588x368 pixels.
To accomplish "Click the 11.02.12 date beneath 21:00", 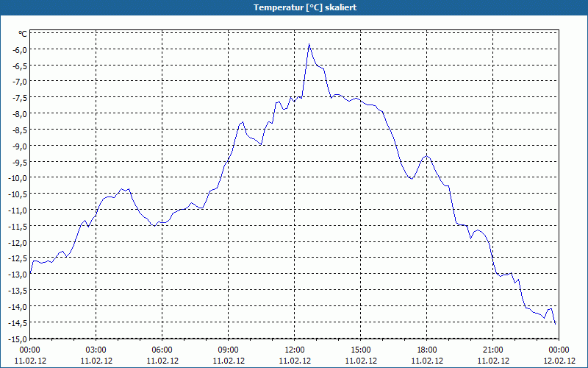I will coord(492,361).
